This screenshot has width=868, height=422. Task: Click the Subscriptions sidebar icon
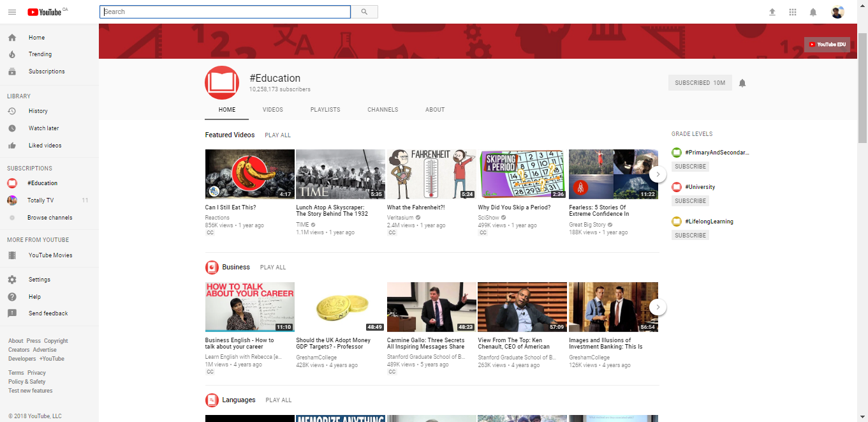coord(12,72)
